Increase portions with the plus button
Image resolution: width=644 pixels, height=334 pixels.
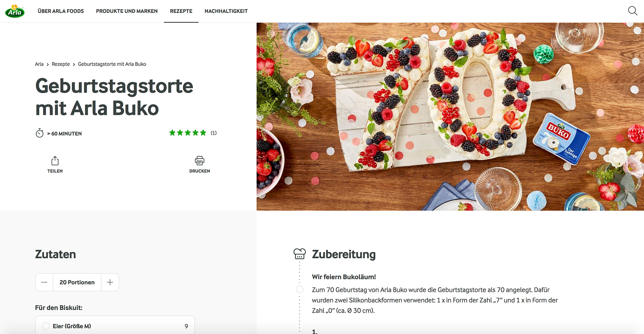pos(110,282)
